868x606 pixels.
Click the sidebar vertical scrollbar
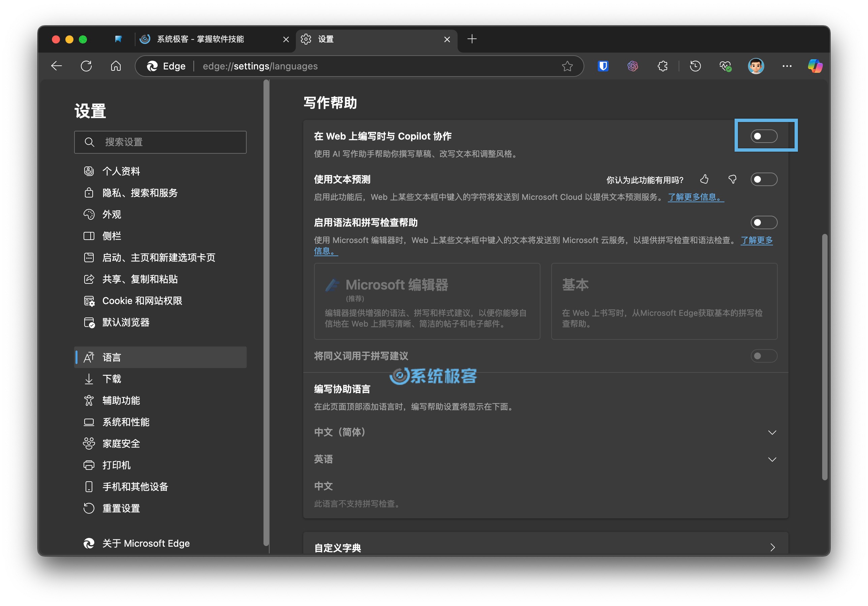click(x=266, y=312)
